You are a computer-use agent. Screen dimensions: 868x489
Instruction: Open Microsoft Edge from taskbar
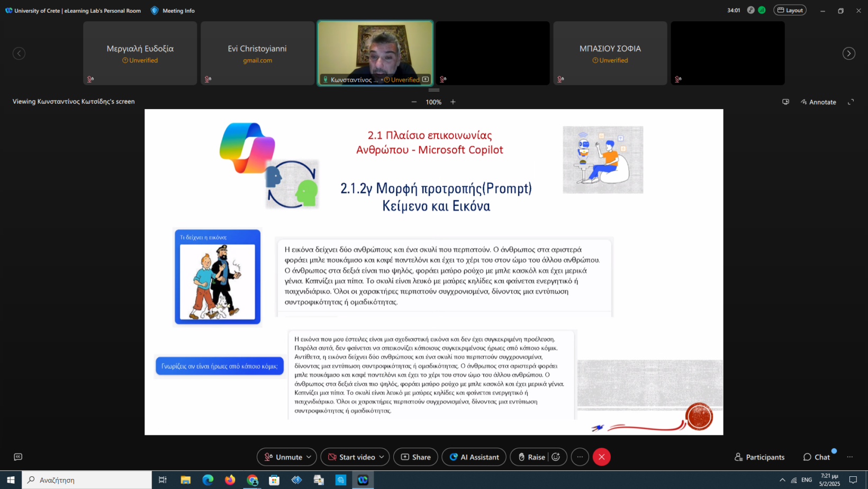click(208, 480)
